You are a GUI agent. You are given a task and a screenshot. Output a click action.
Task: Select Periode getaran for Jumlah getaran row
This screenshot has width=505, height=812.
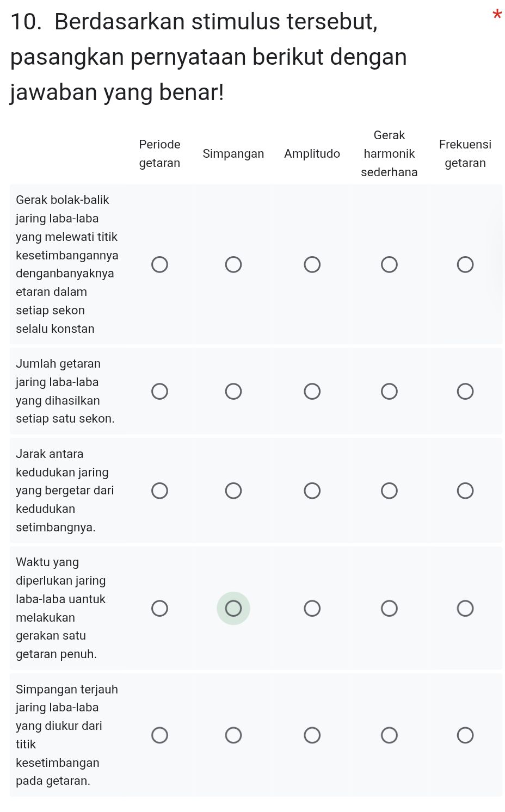point(159,391)
